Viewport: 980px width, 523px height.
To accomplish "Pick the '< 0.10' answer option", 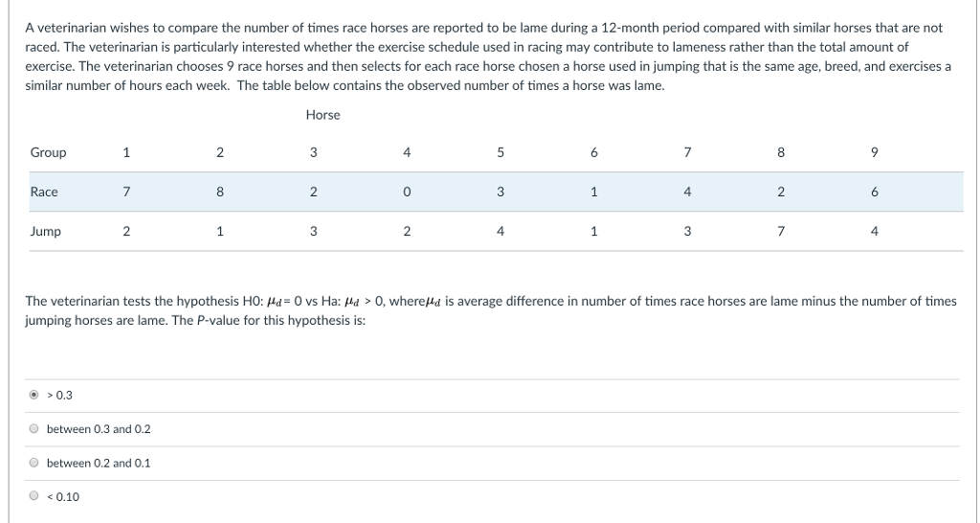I will [x=34, y=496].
